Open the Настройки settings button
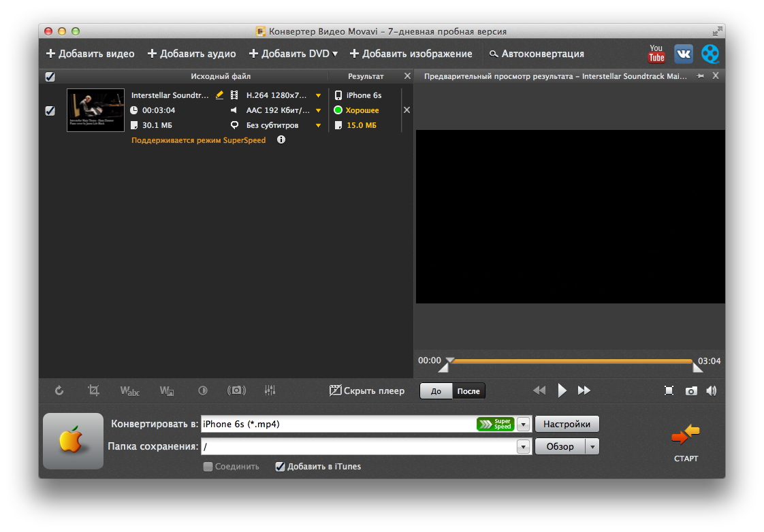 (567, 424)
